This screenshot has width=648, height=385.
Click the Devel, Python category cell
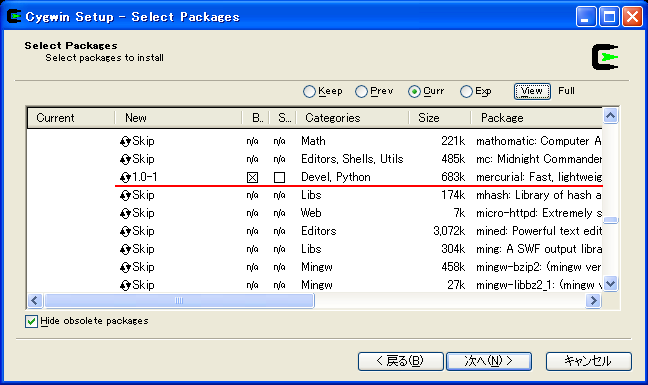coord(336,177)
